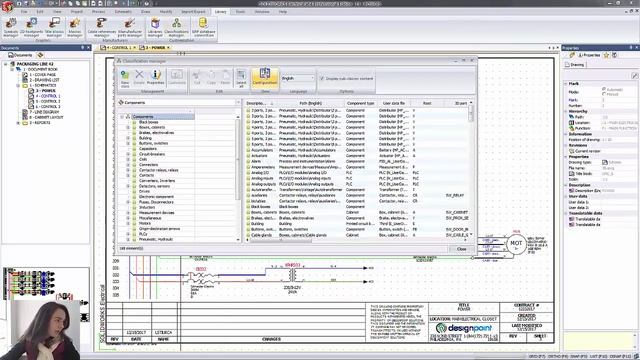
Task: Expand the Contactor relays, relays class
Action: pos(128,170)
